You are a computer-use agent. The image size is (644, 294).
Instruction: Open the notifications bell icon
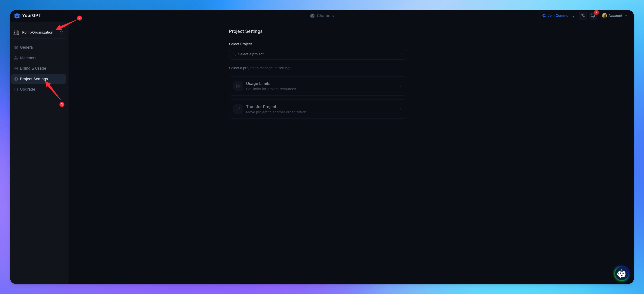coord(593,16)
